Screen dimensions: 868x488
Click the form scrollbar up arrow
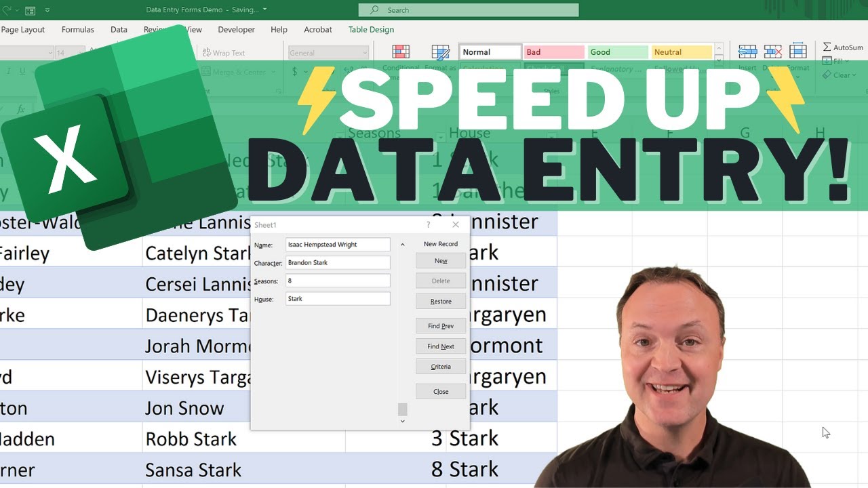pyautogui.click(x=402, y=245)
